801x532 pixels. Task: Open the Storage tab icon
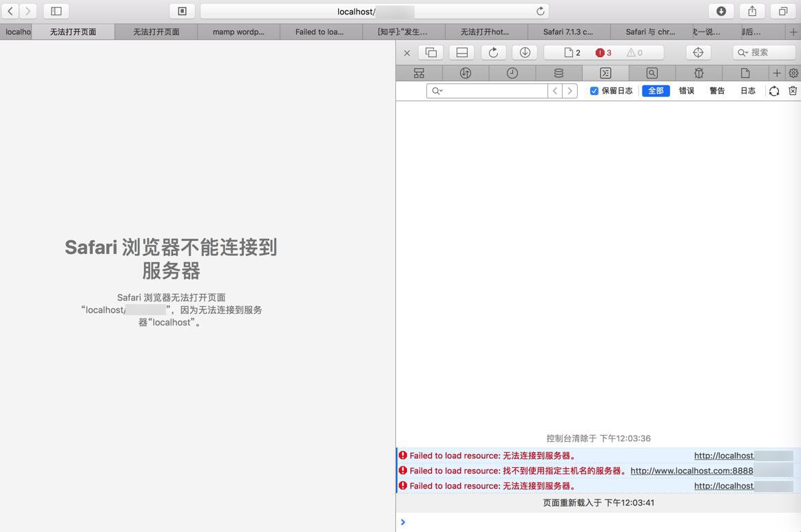559,73
